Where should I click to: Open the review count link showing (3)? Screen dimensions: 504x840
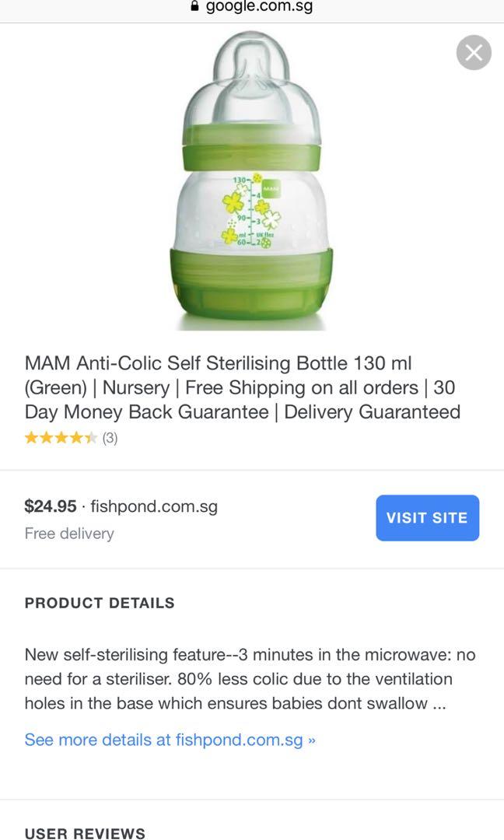(110, 438)
